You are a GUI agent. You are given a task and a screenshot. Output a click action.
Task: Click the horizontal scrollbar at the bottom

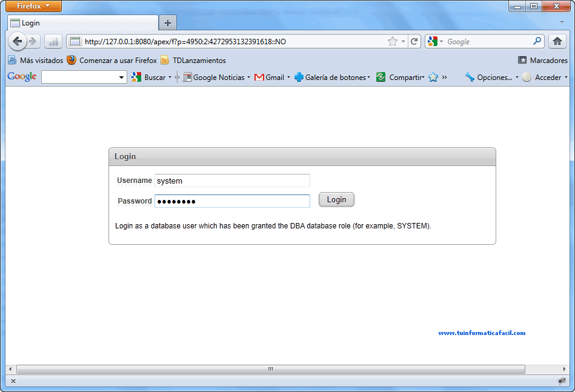coord(270,369)
